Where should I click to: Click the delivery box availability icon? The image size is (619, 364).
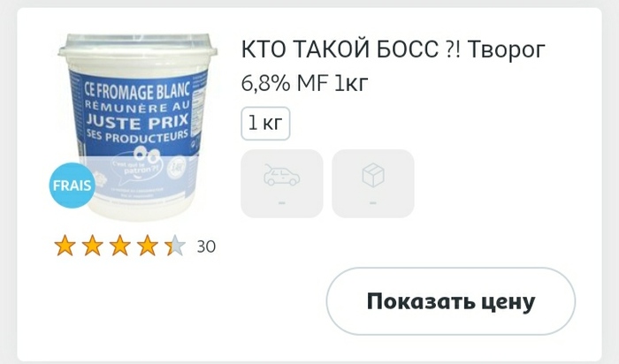click(x=373, y=175)
